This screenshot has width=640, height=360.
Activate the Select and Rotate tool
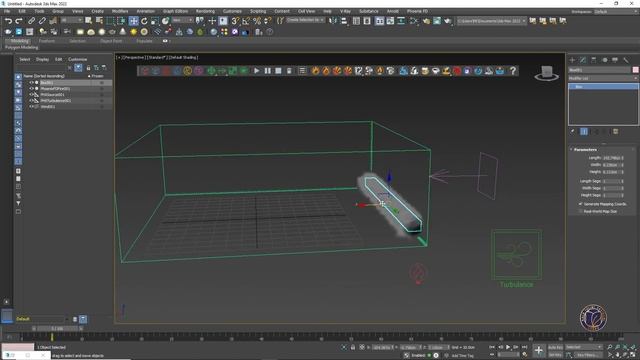pos(144,21)
